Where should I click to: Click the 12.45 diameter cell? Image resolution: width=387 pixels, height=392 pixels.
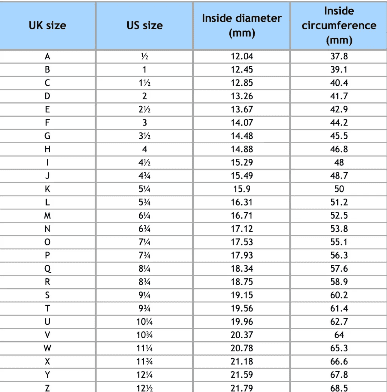coord(242,70)
